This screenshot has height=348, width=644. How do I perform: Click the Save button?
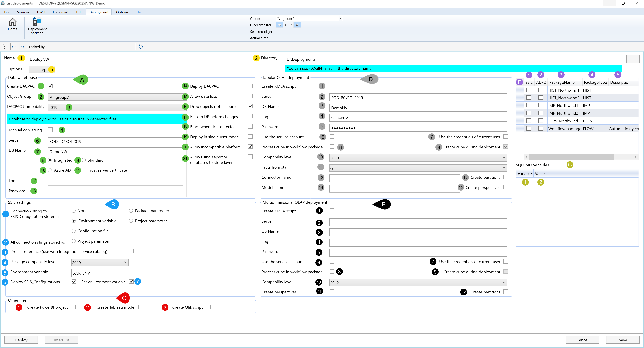(623, 340)
